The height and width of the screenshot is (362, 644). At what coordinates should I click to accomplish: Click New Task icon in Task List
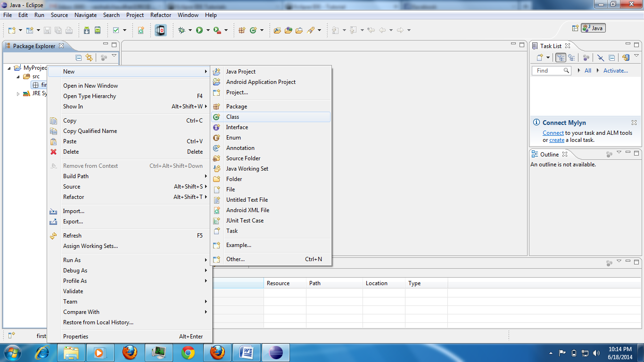[540, 58]
